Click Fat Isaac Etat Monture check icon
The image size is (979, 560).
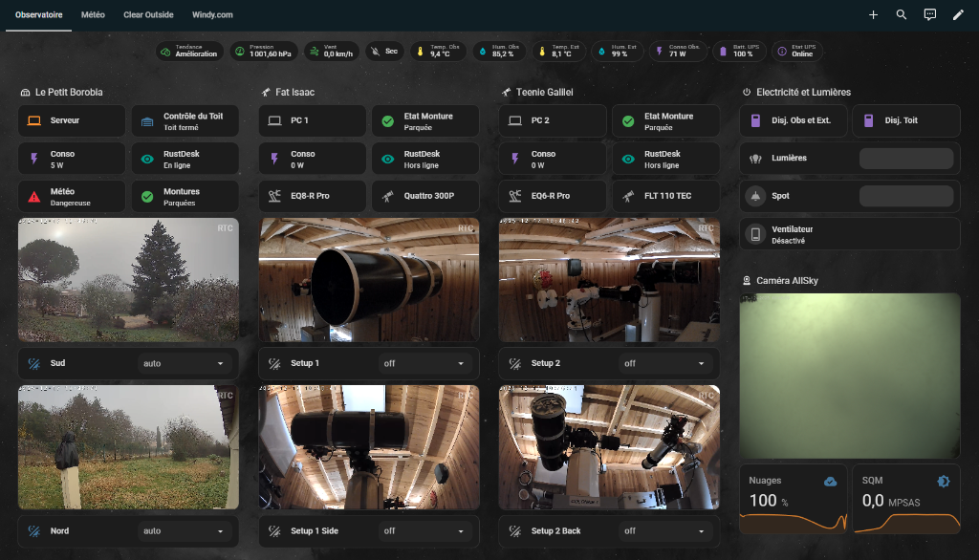pos(388,121)
